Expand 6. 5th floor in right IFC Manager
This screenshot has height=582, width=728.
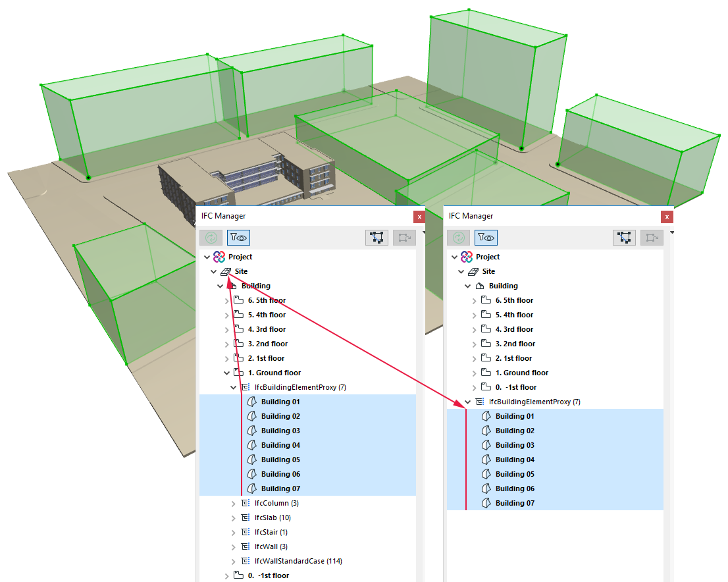[x=474, y=301]
